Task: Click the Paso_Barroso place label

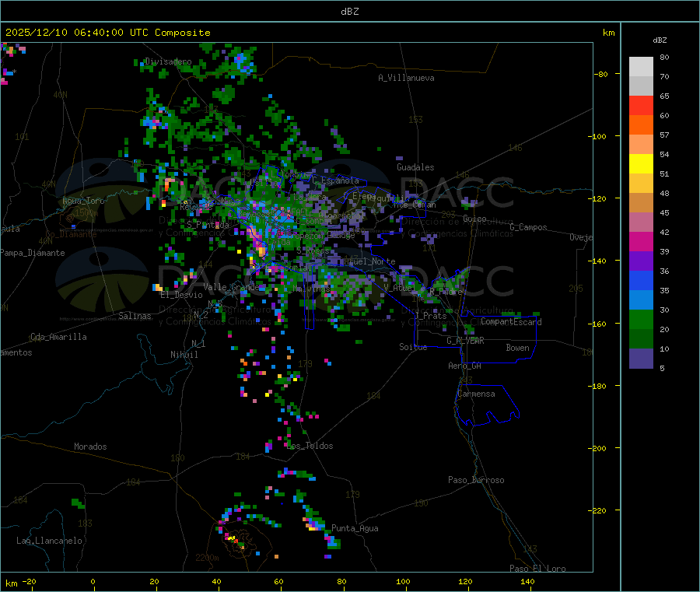Action: tap(476, 480)
